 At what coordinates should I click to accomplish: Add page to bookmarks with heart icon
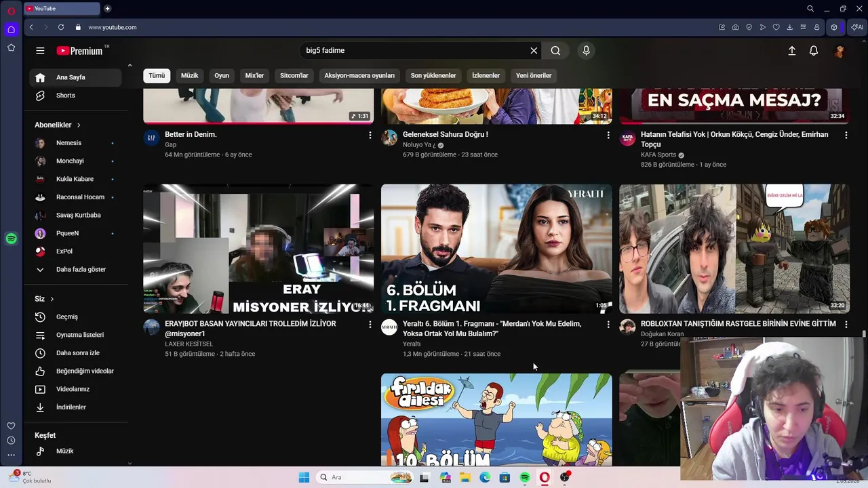pyautogui.click(x=776, y=27)
